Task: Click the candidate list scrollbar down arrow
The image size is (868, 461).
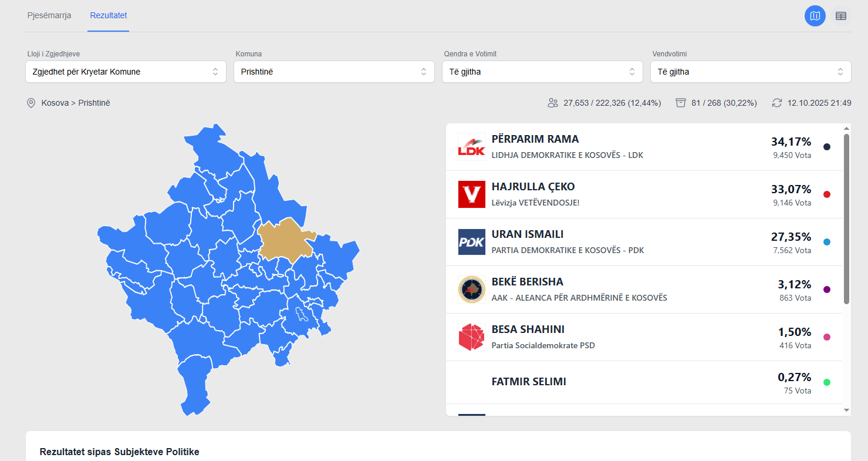Action: [846, 409]
